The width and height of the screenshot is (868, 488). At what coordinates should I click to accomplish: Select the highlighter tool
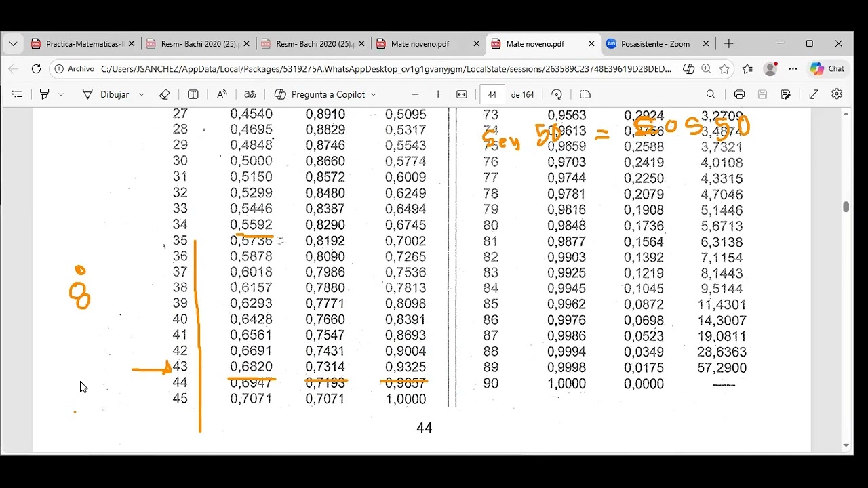click(45, 94)
